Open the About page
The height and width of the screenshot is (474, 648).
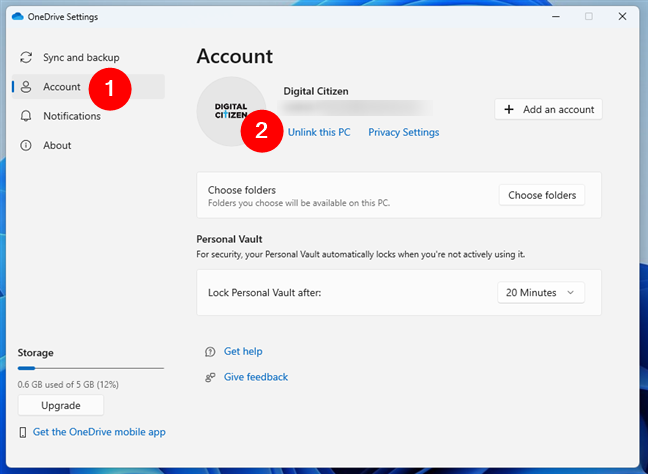[x=88, y=145]
